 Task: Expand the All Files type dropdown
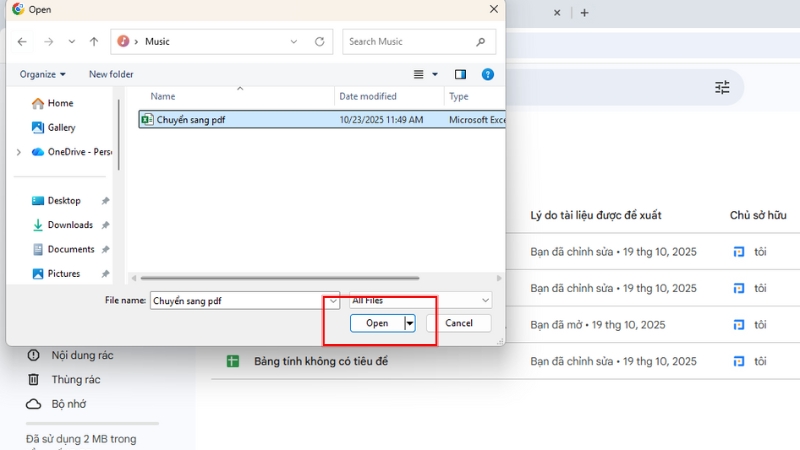click(x=485, y=300)
